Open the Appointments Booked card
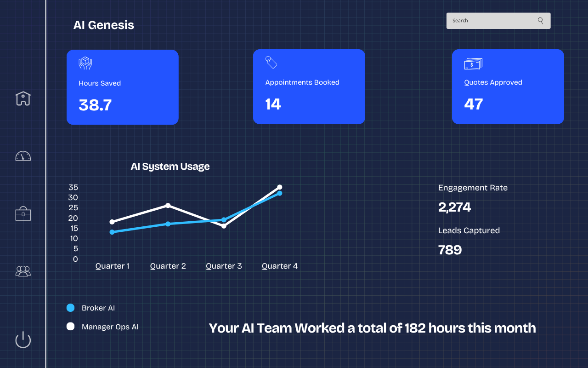Image resolution: width=588 pixels, height=368 pixels. pyautogui.click(x=309, y=86)
